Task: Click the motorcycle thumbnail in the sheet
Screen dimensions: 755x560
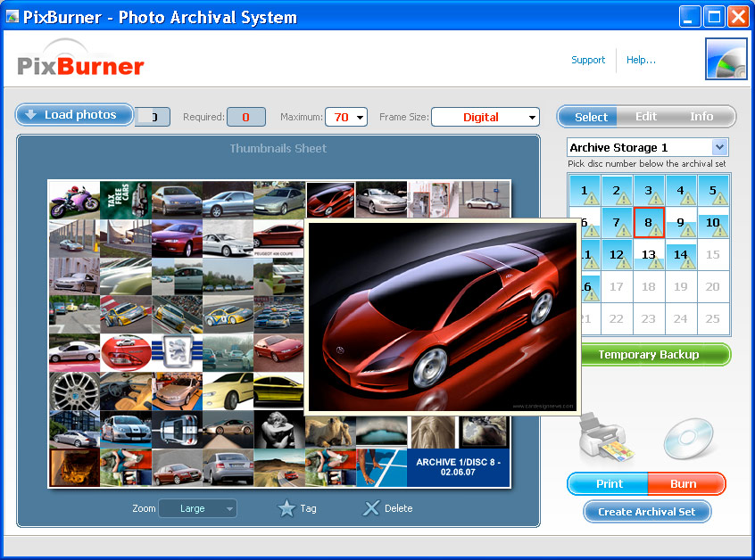Action: tap(74, 199)
